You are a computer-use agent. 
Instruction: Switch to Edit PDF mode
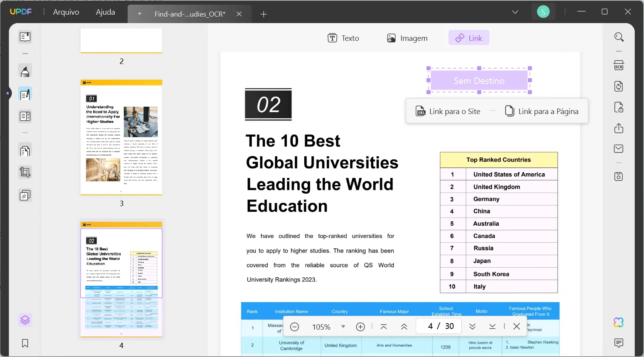[x=25, y=94]
